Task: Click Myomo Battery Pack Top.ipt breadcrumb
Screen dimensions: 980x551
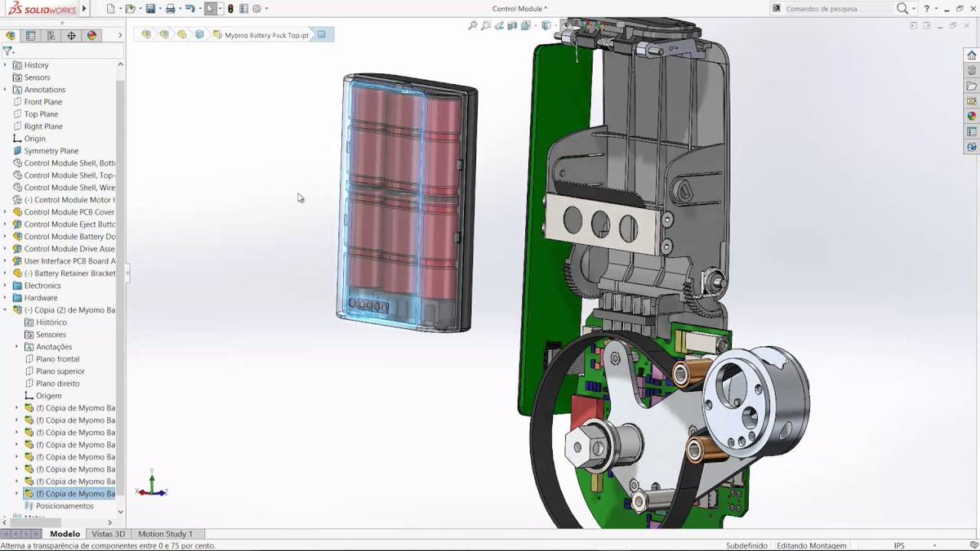Action: [266, 35]
